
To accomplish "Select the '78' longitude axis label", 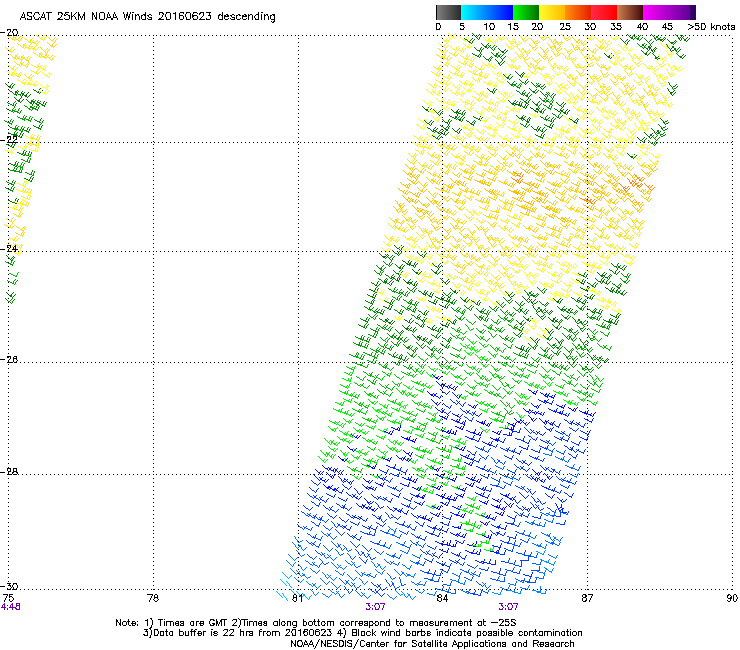I will [x=153, y=598].
